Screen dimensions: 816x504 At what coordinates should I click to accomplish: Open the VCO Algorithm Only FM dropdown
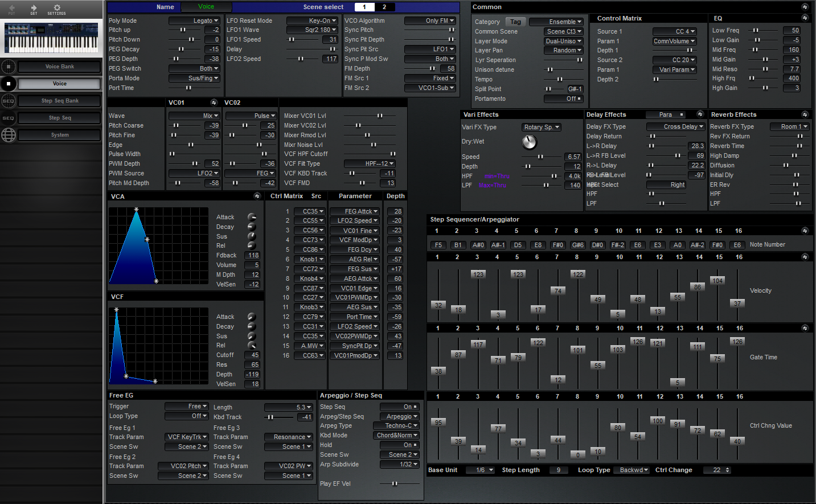pyautogui.click(x=430, y=21)
